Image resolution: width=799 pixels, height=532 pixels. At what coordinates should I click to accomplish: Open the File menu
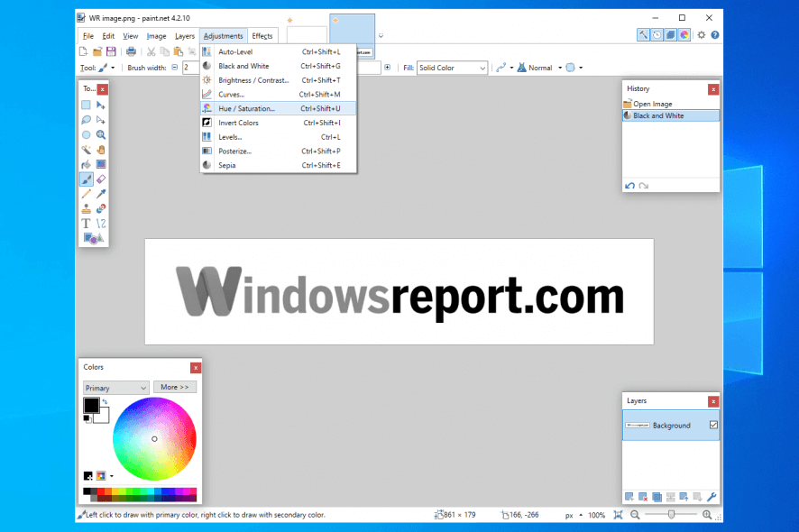(88, 36)
